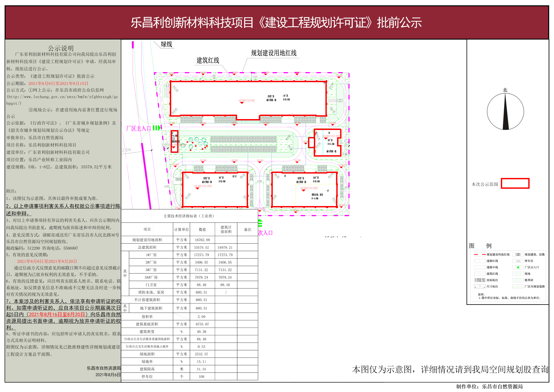Click the 规划建设用地红线 legend dash symbol
The height and width of the screenshot is (392, 554).
tap(480, 254)
